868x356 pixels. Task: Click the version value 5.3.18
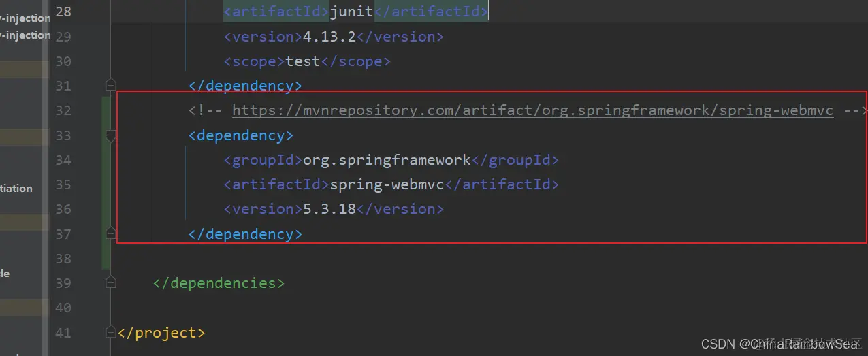point(329,209)
